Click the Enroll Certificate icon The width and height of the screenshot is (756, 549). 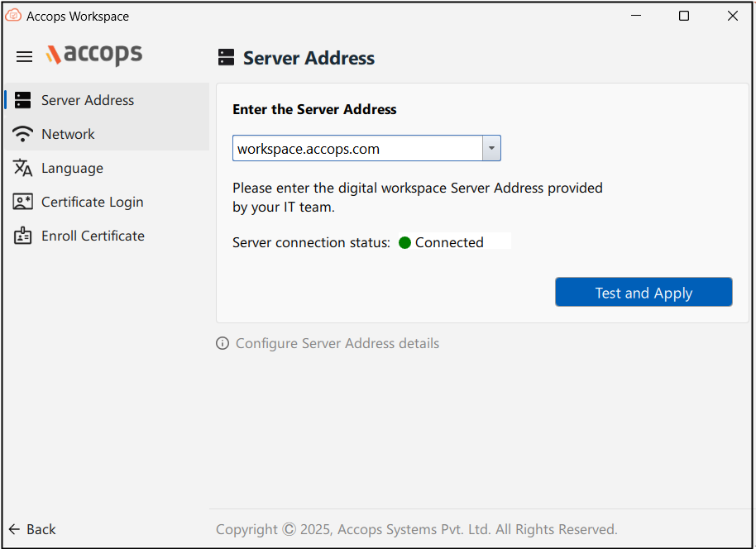(x=22, y=236)
